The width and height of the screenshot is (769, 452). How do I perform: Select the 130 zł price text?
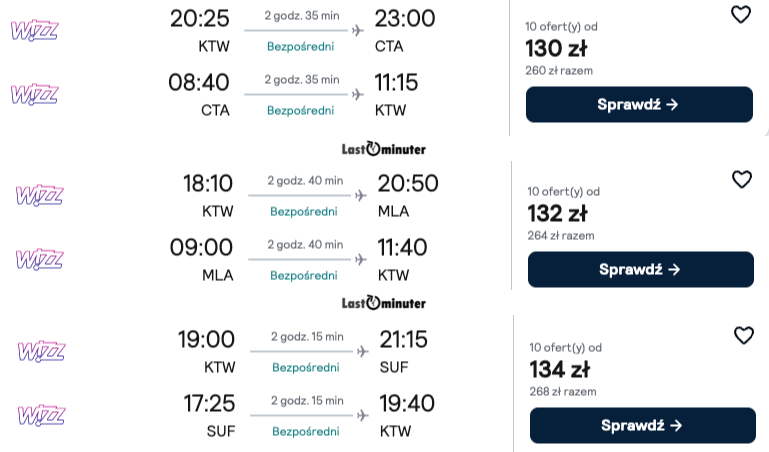555,48
